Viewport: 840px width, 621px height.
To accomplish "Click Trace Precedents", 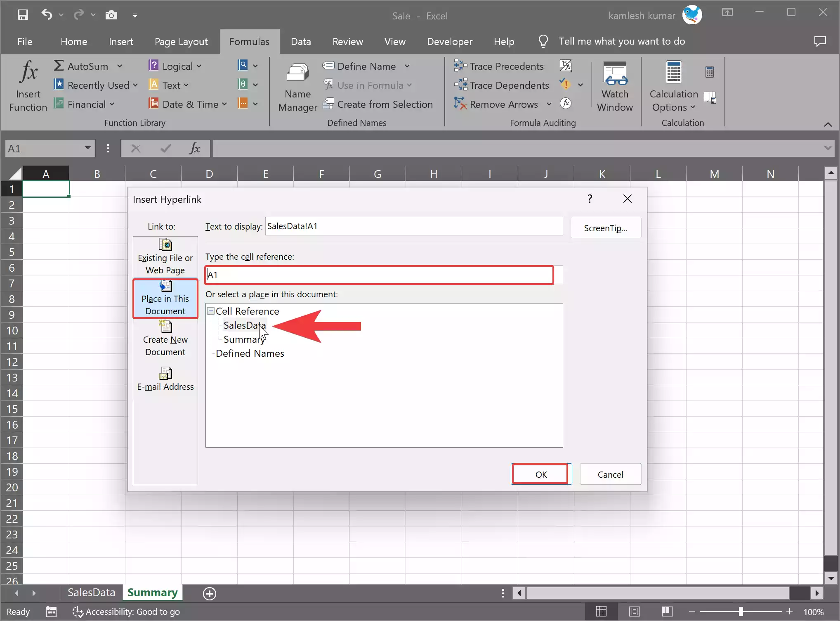I will [x=499, y=66].
